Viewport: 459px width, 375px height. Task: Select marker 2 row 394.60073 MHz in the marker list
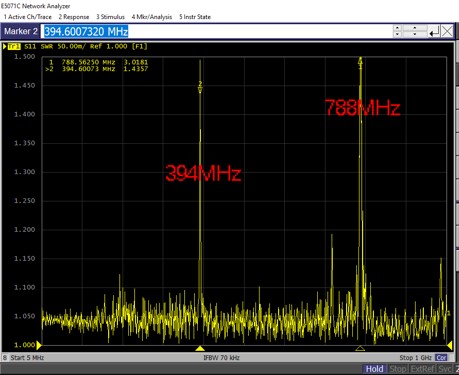97,69
